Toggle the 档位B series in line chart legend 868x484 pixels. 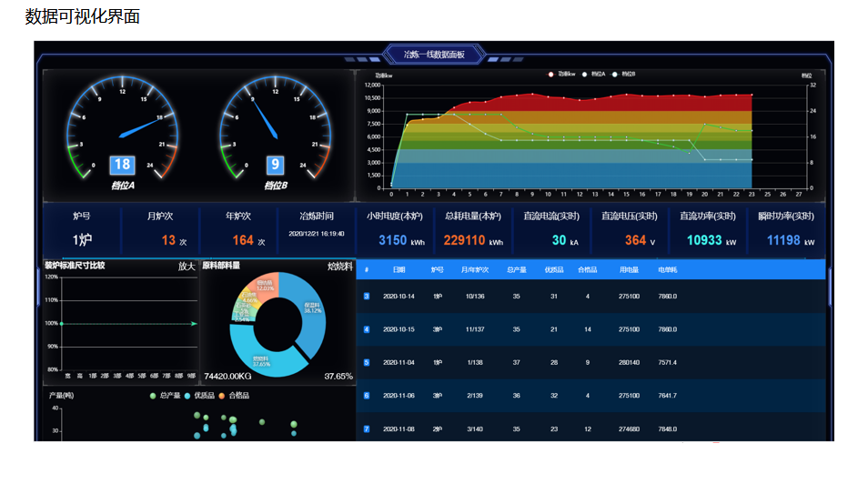(624, 75)
